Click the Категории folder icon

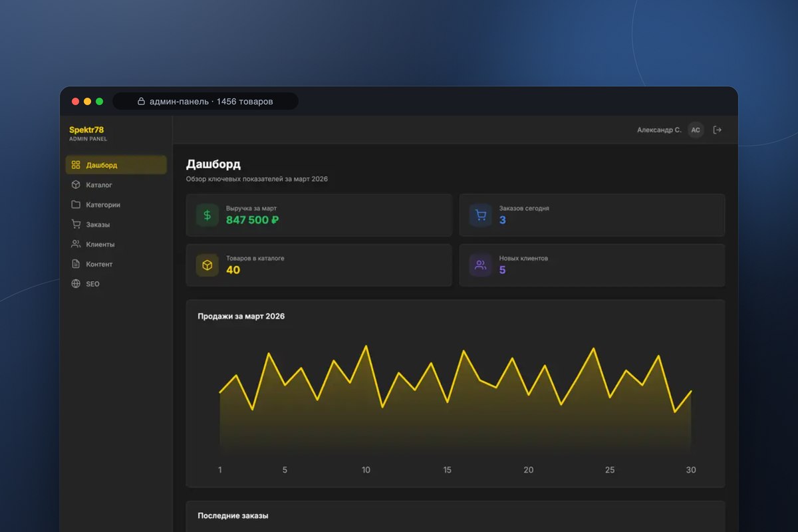pos(76,205)
